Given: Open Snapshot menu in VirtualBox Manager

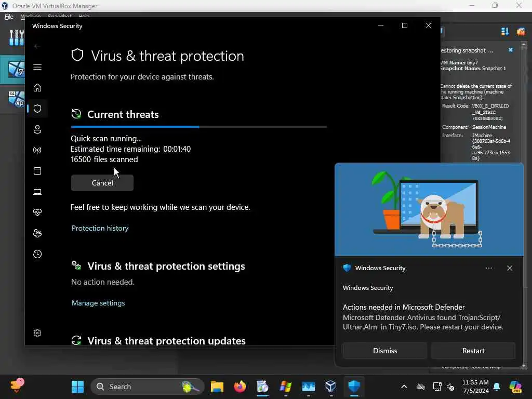Looking at the screenshot, I should click(59, 16).
